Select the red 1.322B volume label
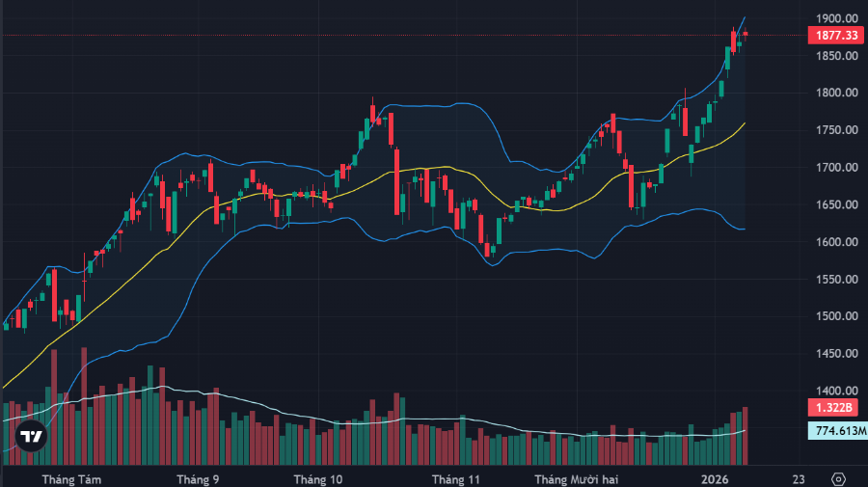 pyautogui.click(x=834, y=409)
